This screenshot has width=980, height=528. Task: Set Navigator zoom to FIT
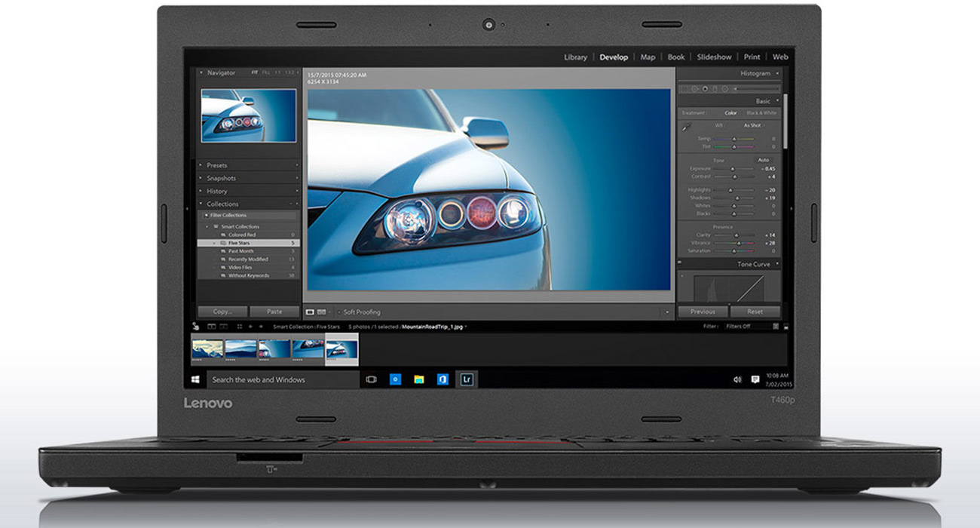click(255, 72)
